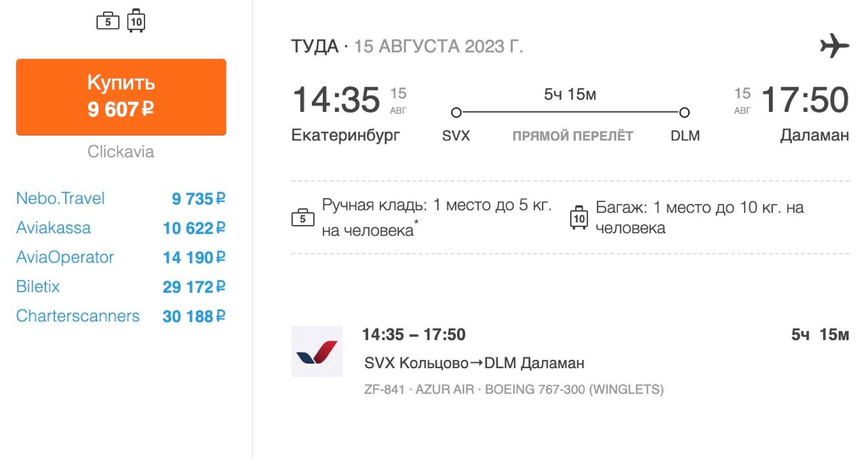Select the AviaOperator offer
The image size is (868, 459).
point(65,258)
